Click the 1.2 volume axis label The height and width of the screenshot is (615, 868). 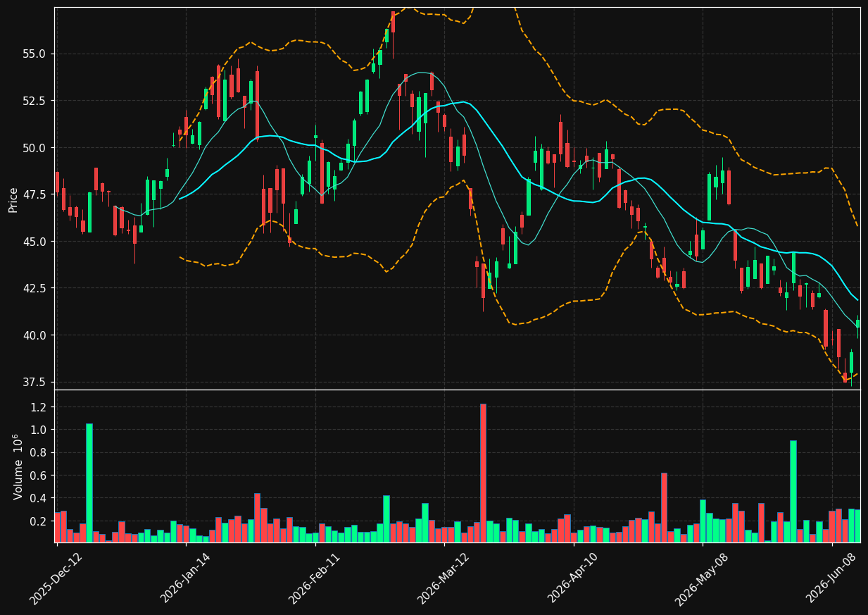click(39, 407)
